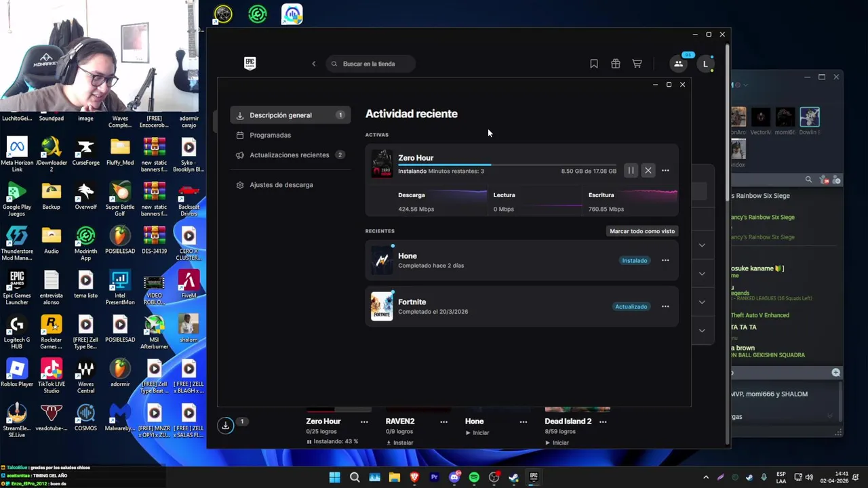This screenshot has height=488, width=868.
Task: Click the Buscar en la tienda search field
Action: [370, 64]
